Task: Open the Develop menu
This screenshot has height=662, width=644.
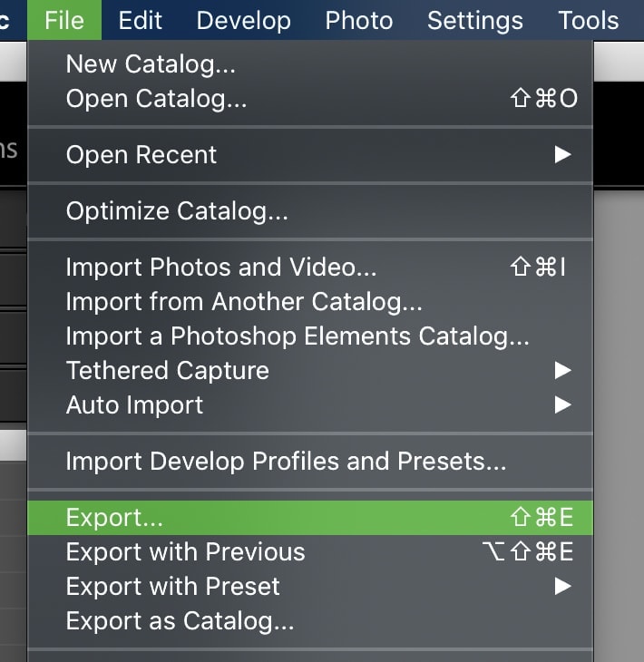Action: 244,20
